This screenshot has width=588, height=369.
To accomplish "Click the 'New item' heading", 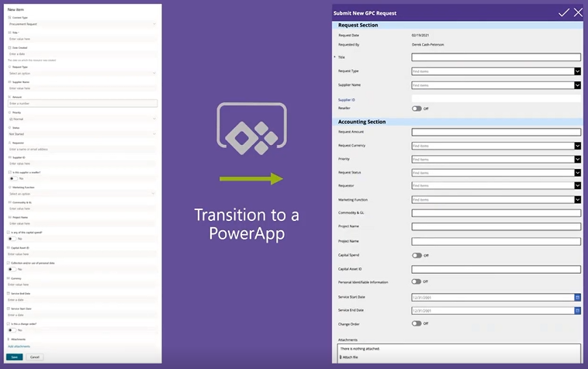I will tap(16, 9).
